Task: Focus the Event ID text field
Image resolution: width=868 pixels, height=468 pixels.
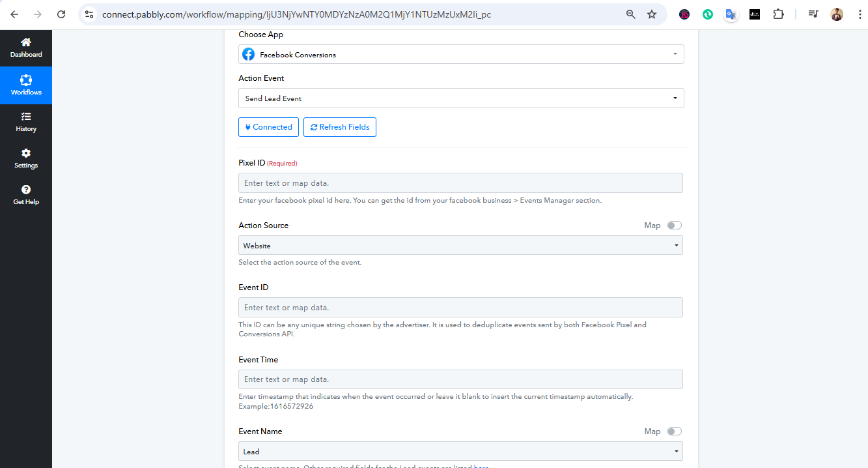Action: (460, 308)
